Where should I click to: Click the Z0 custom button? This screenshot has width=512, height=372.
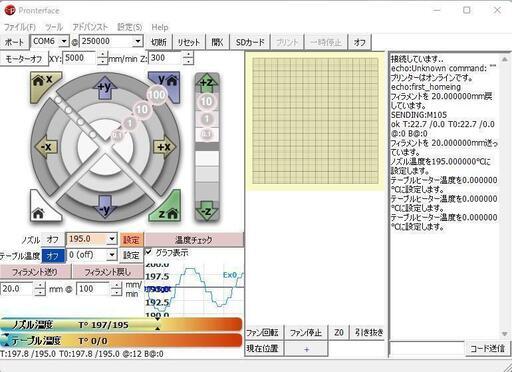click(339, 333)
